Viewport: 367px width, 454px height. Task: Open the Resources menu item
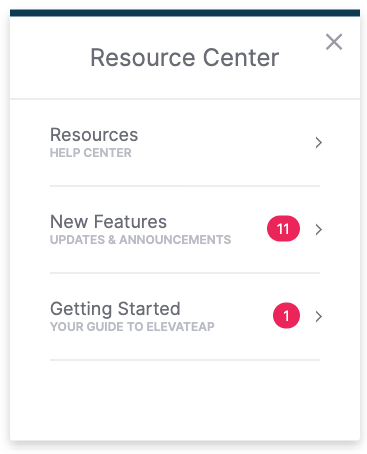[x=185, y=143]
